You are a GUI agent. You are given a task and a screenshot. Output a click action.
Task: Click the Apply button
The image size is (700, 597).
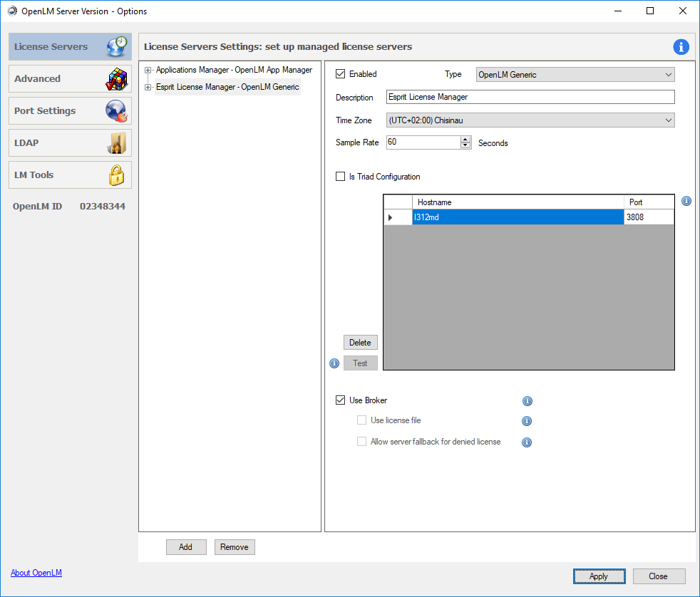coord(599,576)
